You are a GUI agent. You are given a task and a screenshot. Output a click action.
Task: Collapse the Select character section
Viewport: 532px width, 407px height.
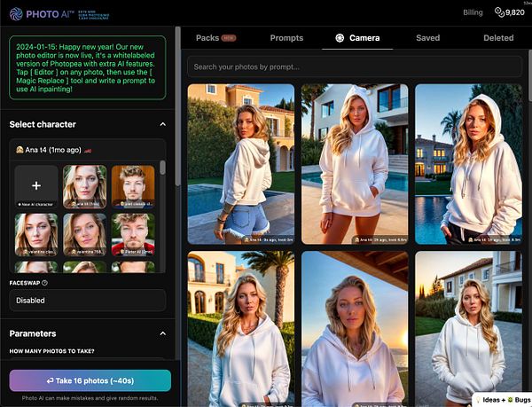click(163, 124)
